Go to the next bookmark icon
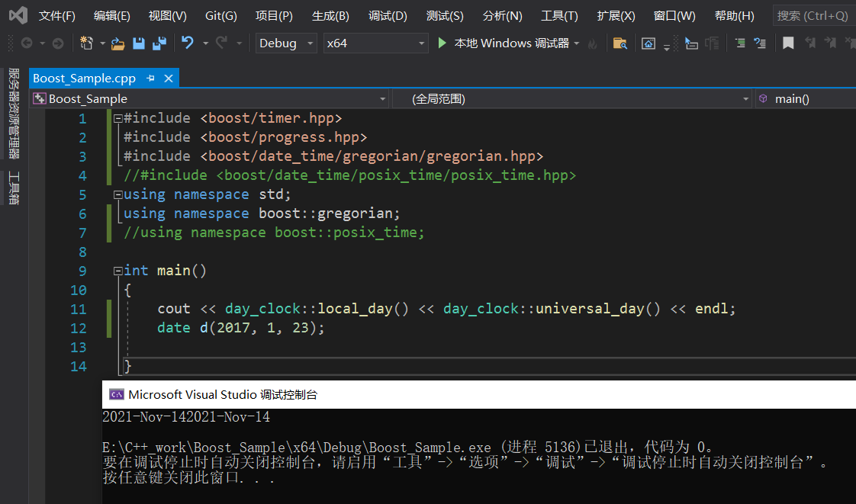This screenshot has width=856, height=504. [x=830, y=43]
